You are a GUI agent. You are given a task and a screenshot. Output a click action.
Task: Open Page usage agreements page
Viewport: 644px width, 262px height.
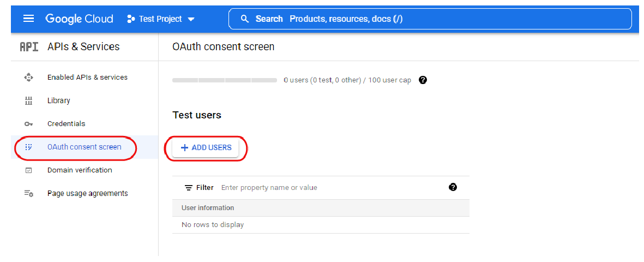(87, 193)
